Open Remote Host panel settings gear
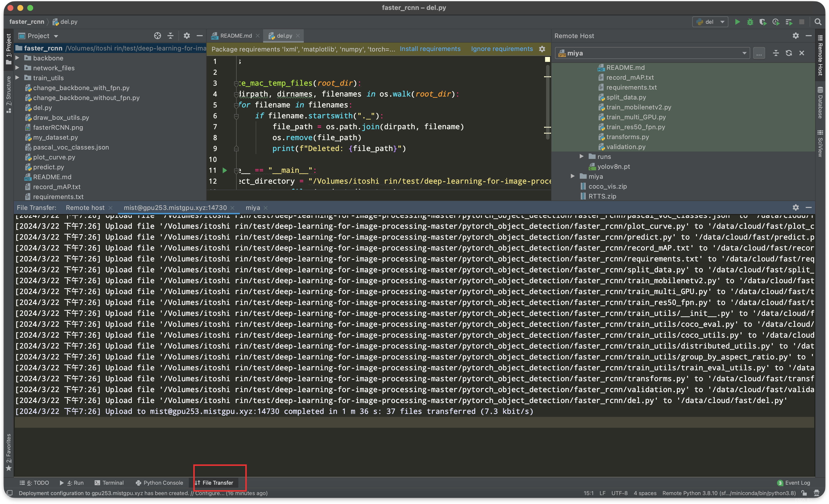 point(796,36)
